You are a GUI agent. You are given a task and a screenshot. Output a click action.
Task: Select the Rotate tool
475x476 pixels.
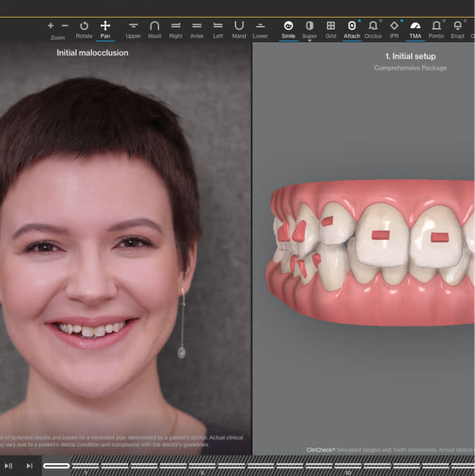click(84, 26)
